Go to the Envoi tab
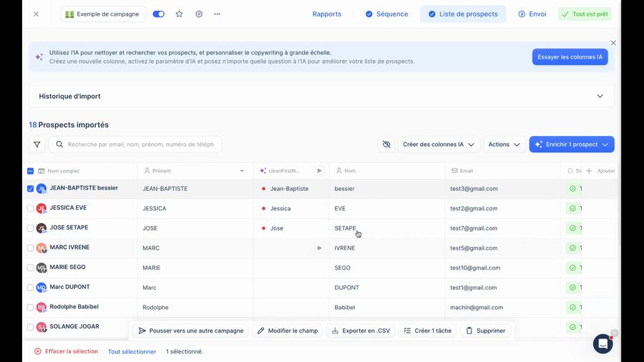The width and height of the screenshot is (644, 362). (532, 14)
